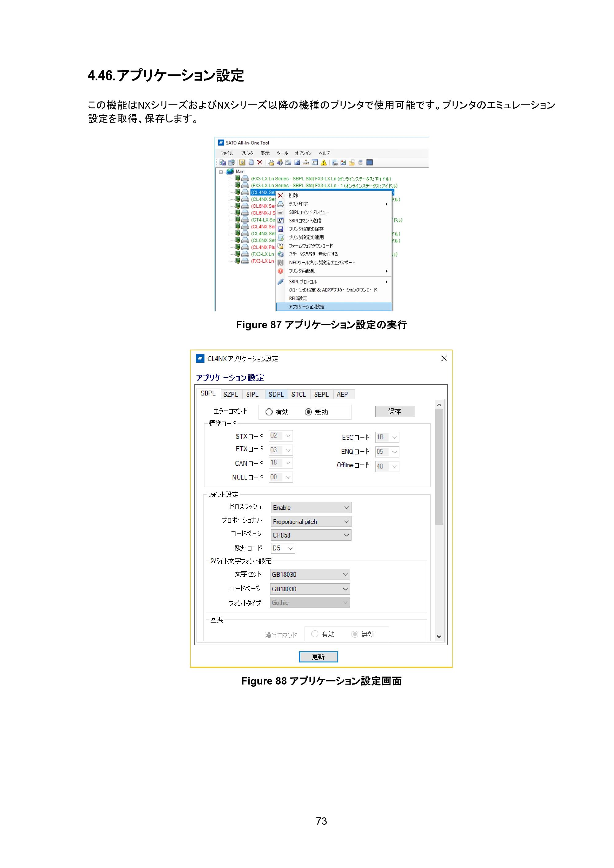Select 有効 radio for 漢字コマンド

pyautogui.click(x=315, y=634)
